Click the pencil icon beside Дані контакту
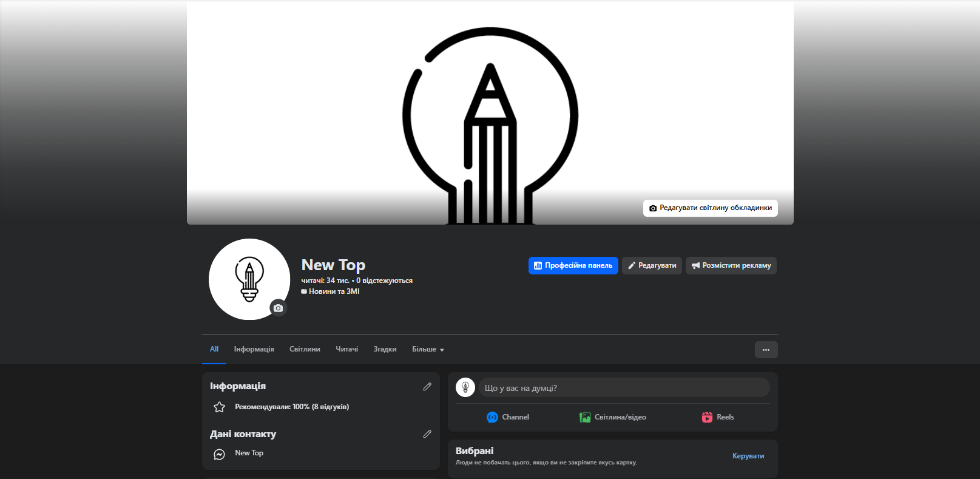Viewport: 980px width, 479px height. 427,434
